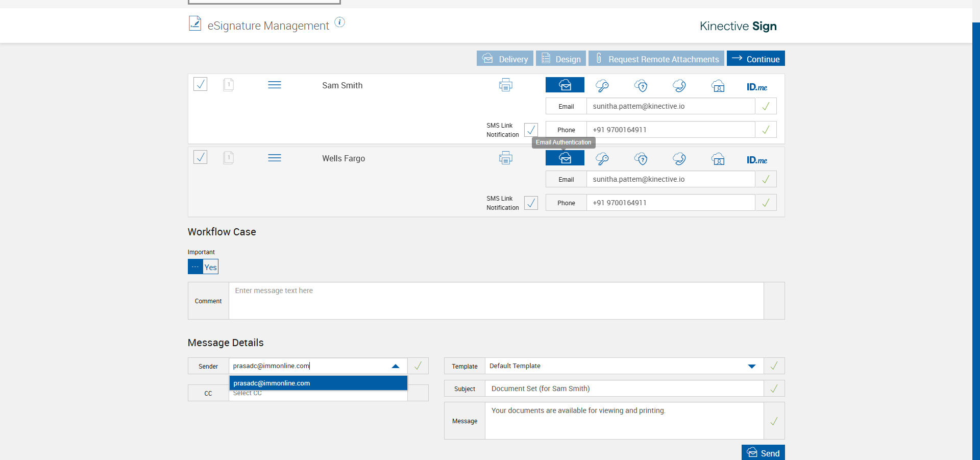
Task: Click the document page icon for Sam Smith
Action: coord(229,84)
